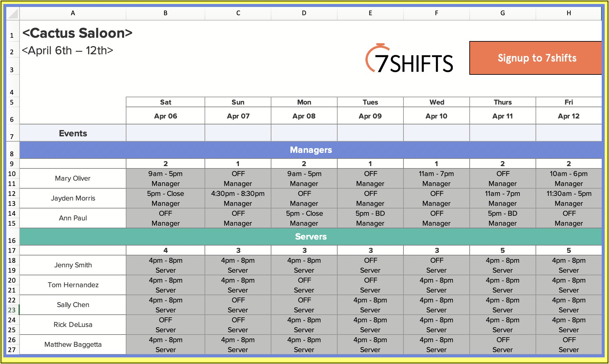Select column D header
Image resolution: width=609 pixels, height=364 pixels.
[x=304, y=13]
